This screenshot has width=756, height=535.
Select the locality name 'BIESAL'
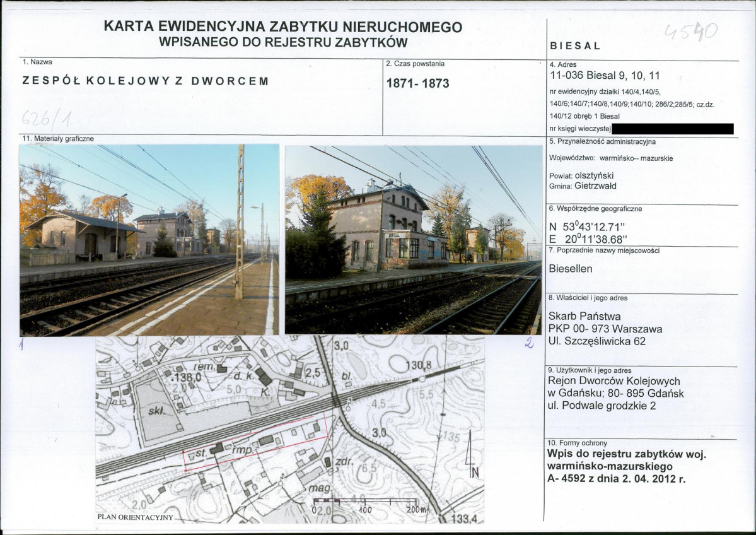pyautogui.click(x=575, y=46)
